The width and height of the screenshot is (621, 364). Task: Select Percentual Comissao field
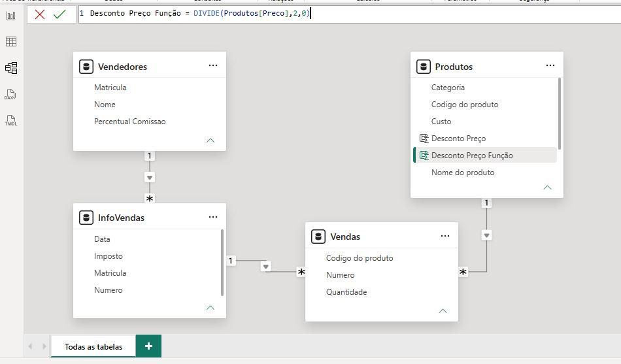(x=129, y=122)
